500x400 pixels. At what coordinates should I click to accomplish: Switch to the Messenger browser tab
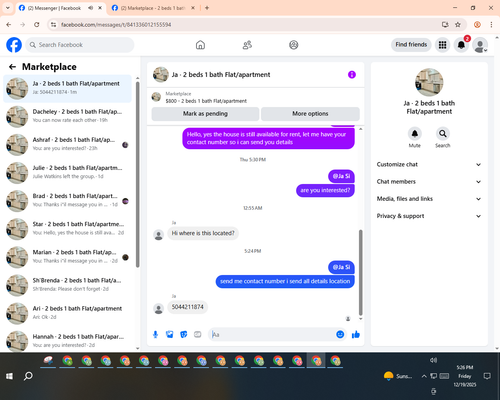pyautogui.click(x=60, y=8)
